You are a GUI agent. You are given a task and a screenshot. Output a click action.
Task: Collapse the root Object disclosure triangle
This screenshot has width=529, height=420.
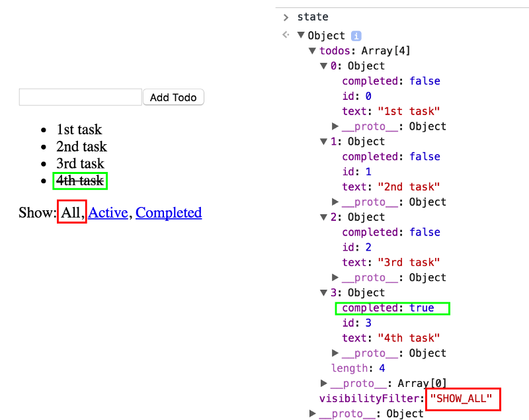tap(302, 36)
